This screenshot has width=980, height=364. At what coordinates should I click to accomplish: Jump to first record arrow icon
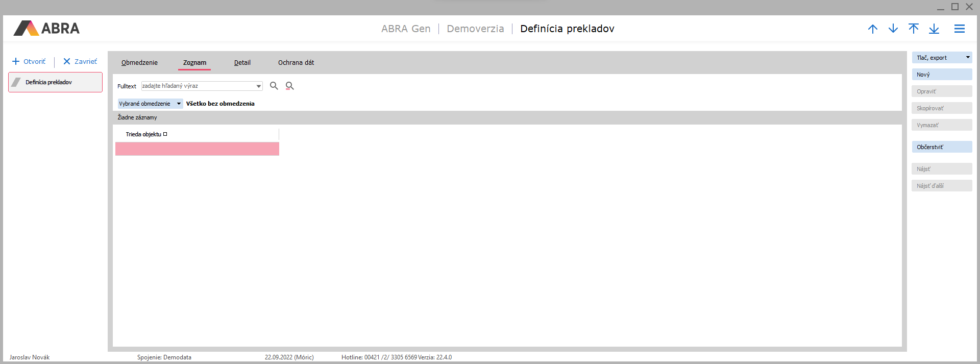click(913, 29)
